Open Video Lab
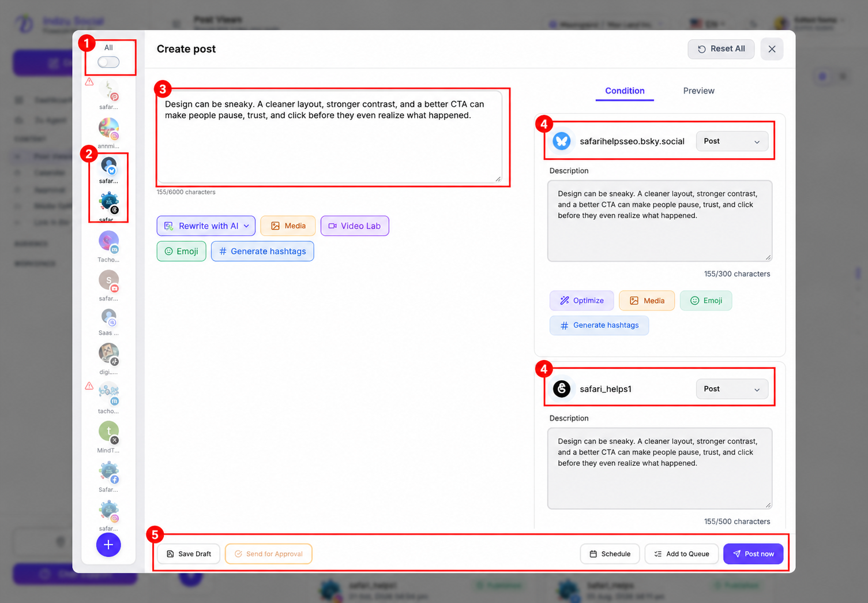Viewport: 868px width, 603px height. (x=355, y=226)
